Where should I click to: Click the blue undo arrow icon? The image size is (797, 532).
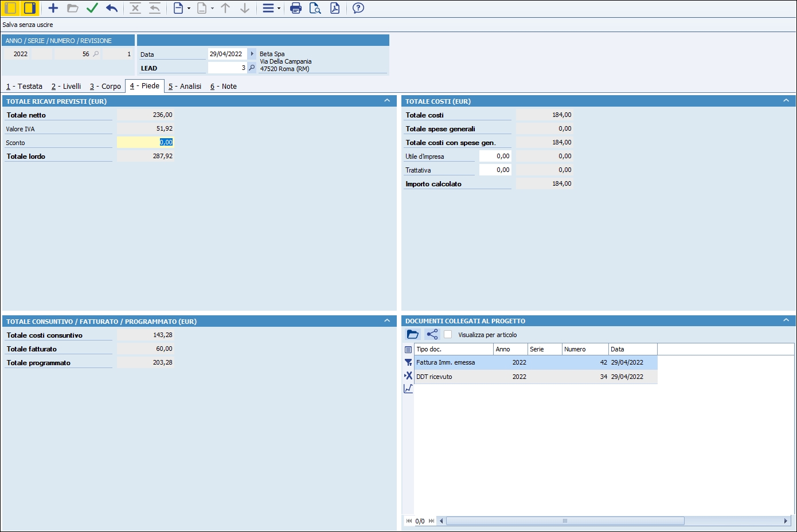point(112,8)
